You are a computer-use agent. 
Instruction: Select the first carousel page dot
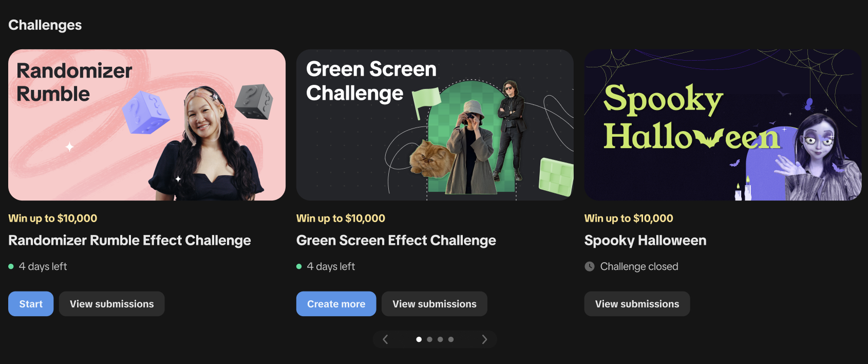tap(419, 339)
